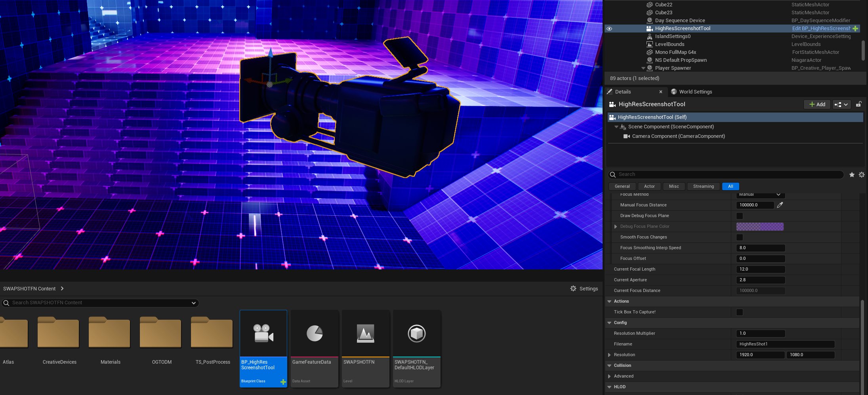Click the Add component button
The height and width of the screenshot is (395, 868).
[x=817, y=105]
